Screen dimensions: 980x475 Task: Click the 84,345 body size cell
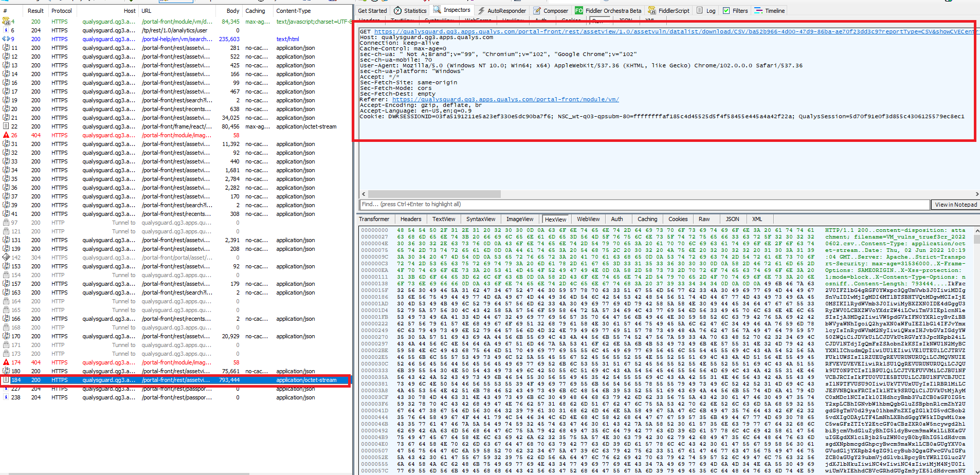click(230, 22)
